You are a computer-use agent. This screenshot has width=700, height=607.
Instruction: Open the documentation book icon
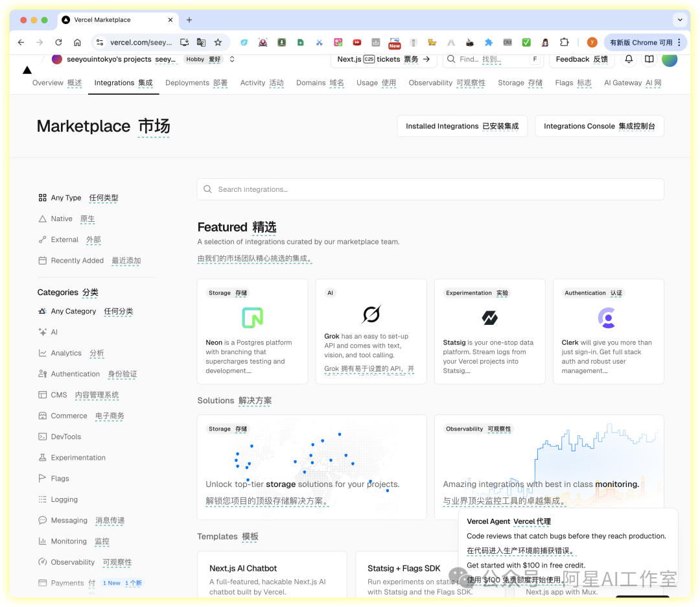coord(649,59)
